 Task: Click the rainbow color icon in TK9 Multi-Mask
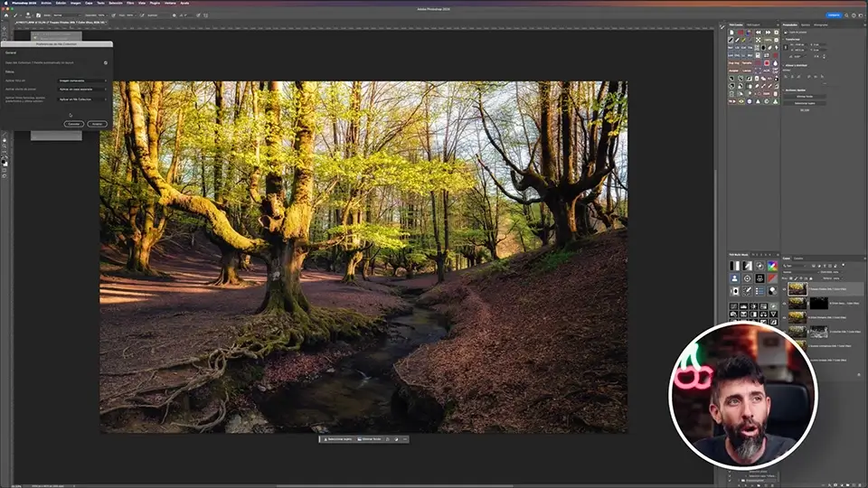[772, 266]
